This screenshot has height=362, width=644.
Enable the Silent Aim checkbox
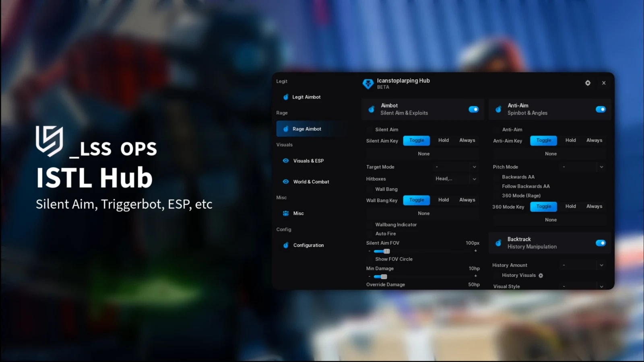tap(369, 130)
